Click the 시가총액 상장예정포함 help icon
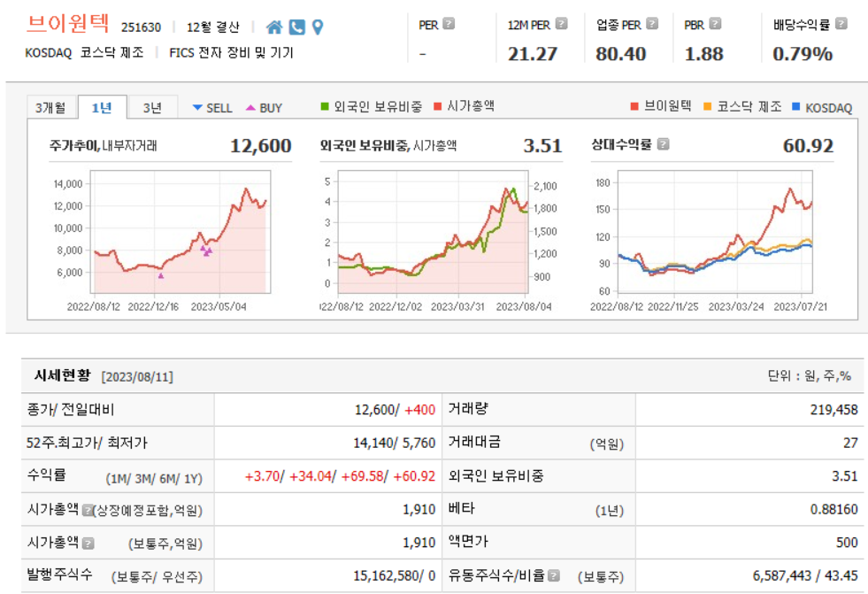The image size is (868, 594). coord(87,509)
